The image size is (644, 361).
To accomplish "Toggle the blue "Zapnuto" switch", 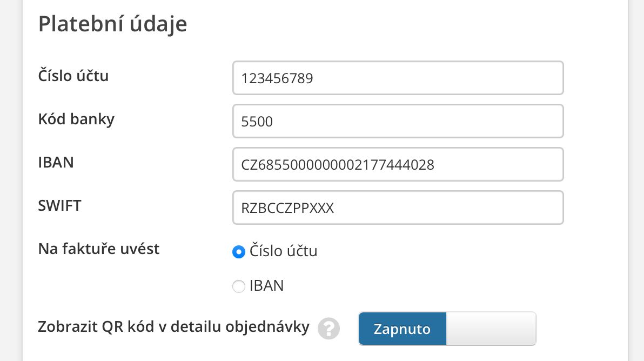I will [403, 329].
